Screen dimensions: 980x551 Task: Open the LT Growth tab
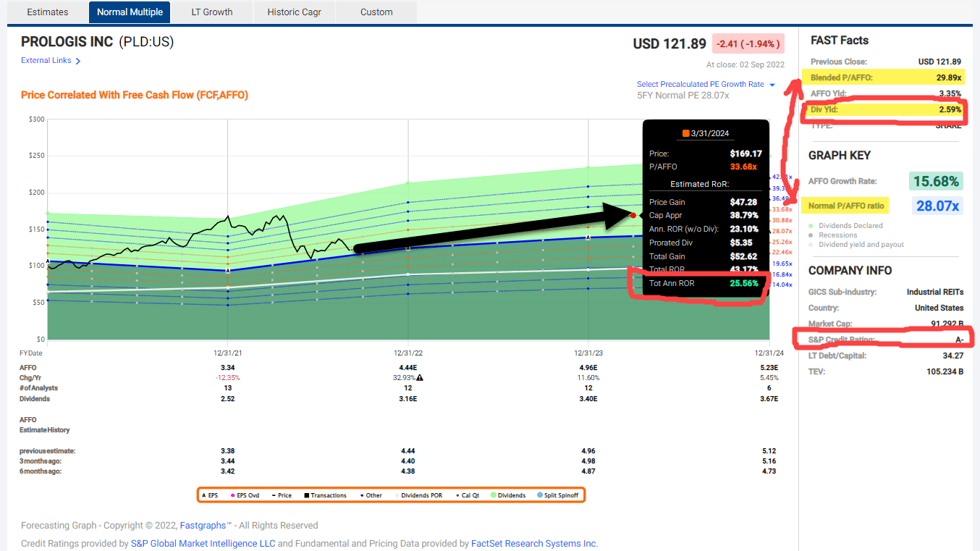[212, 12]
